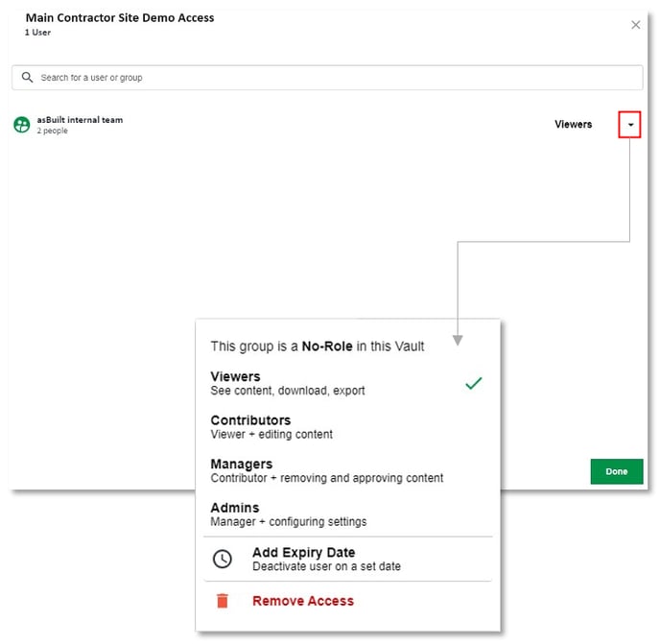Viewport: 660px width, 644px height.
Task: Click the search magnifier icon
Action: 28,78
